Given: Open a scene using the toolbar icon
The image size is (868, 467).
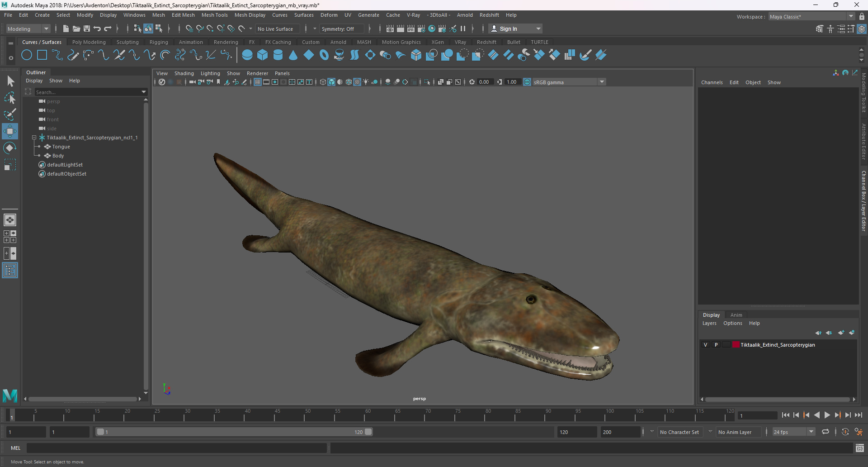Looking at the screenshot, I should [x=76, y=29].
